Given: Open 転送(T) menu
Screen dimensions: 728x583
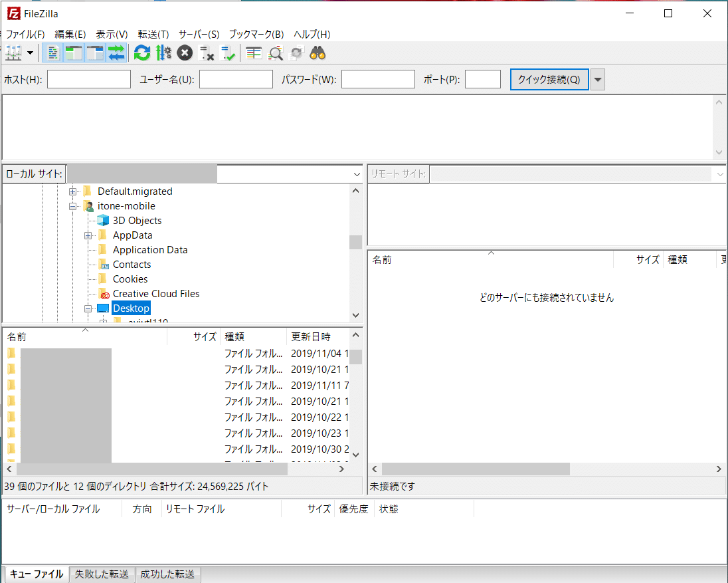Looking at the screenshot, I should pyautogui.click(x=153, y=35).
